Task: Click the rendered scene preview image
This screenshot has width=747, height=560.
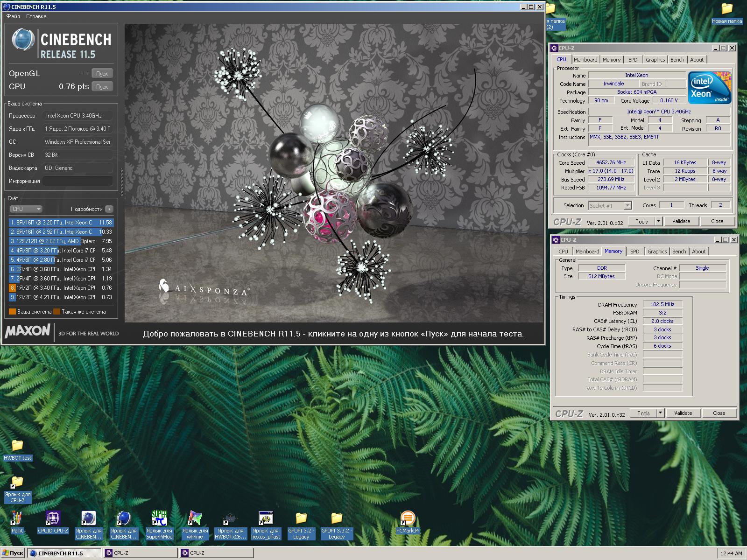Action: coord(334,173)
